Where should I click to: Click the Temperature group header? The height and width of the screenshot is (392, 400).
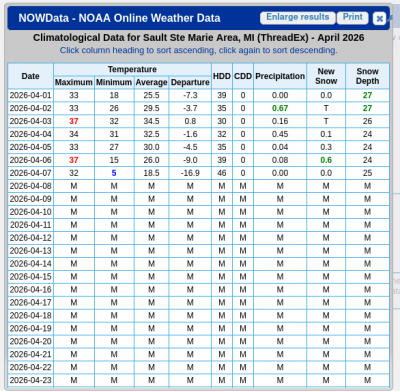132,69
